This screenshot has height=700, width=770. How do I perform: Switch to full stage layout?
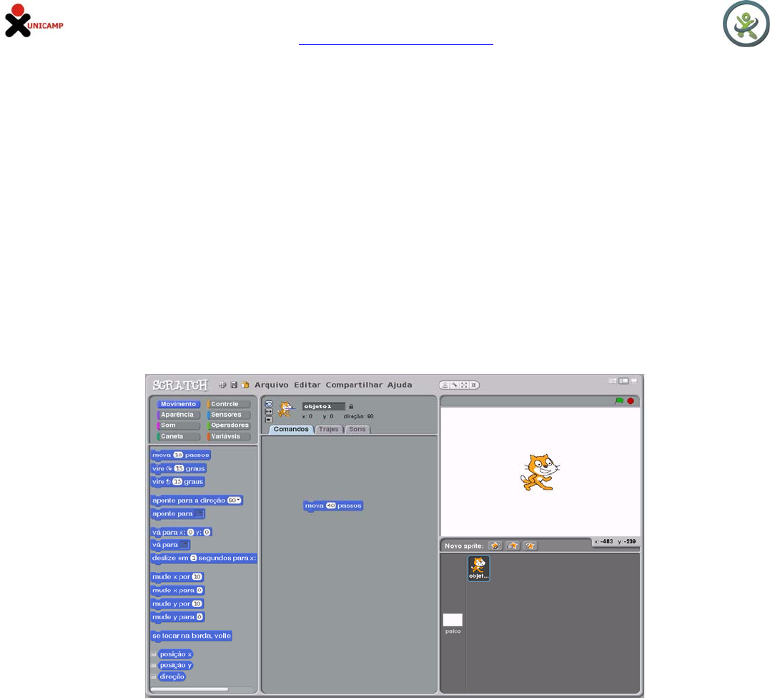pyautogui.click(x=623, y=381)
